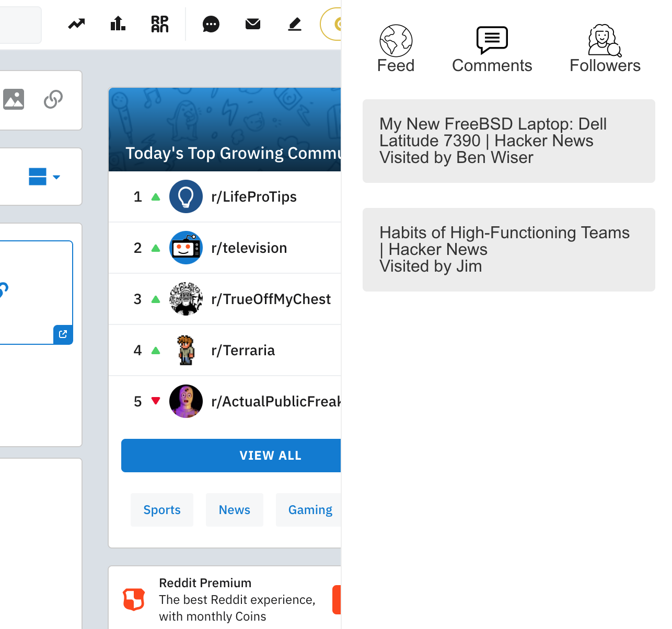Click the All bar-chart icon in header
The width and height of the screenshot is (672, 629).
click(118, 24)
